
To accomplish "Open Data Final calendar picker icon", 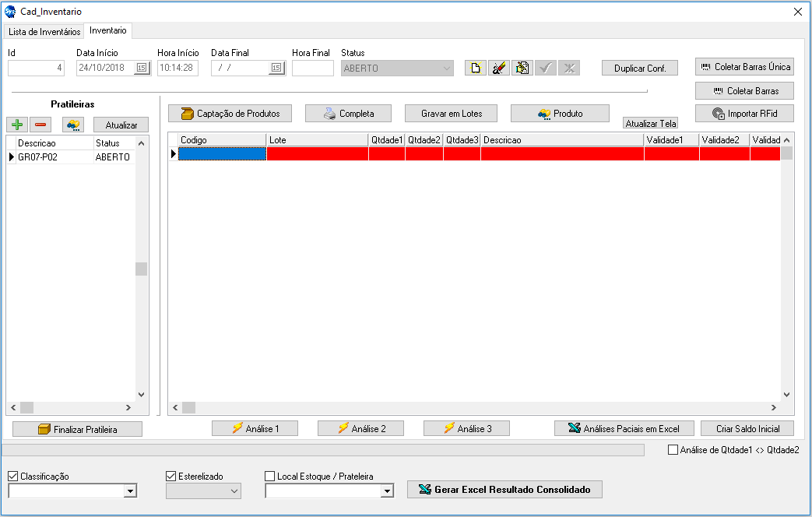I will 276,68.
